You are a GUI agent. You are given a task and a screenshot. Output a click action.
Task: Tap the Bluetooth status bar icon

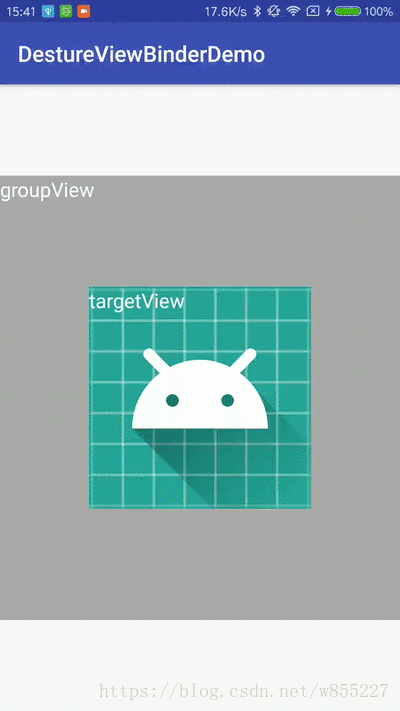(x=257, y=11)
